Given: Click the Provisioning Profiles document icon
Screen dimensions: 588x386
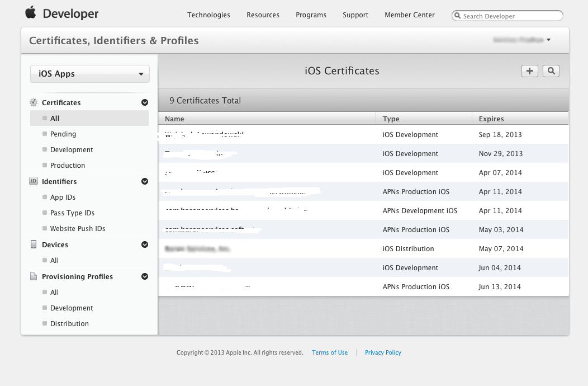Looking at the screenshot, I should pyautogui.click(x=34, y=276).
